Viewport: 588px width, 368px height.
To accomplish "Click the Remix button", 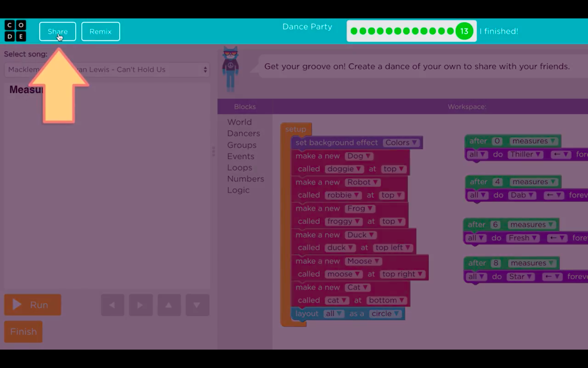I will [x=100, y=31].
